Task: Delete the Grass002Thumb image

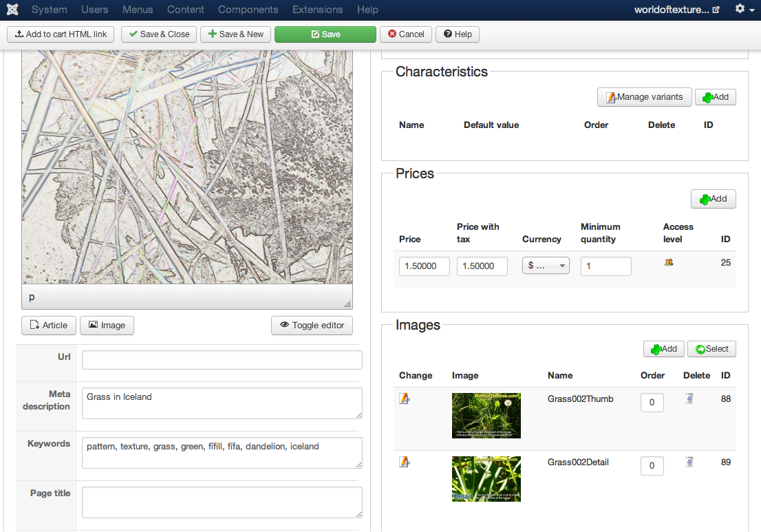Action: pos(689,398)
